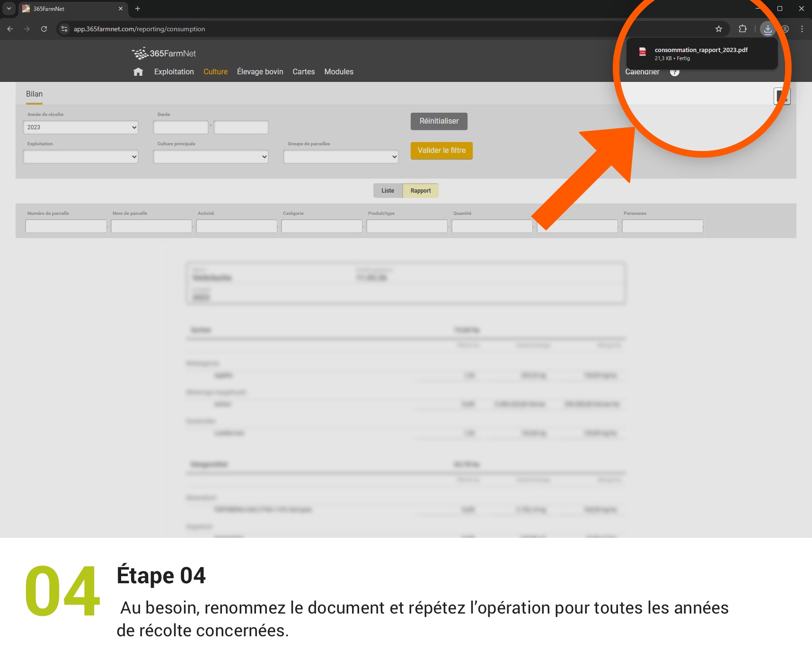The height and width of the screenshot is (659, 812).
Task: Go back using browser back arrow
Action: [x=10, y=29]
